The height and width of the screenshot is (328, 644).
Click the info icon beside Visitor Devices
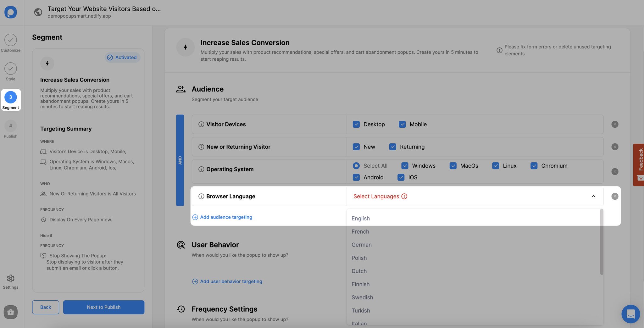201,124
